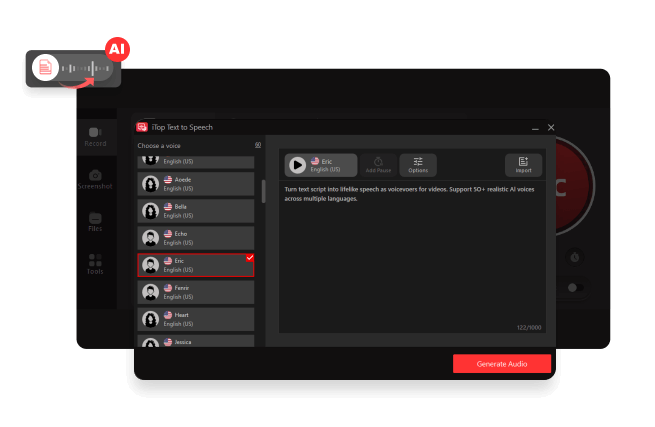The height and width of the screenshot is (427, 655).
Task: Click the iTop Text to Speech logo
Action: pos(142,127)
